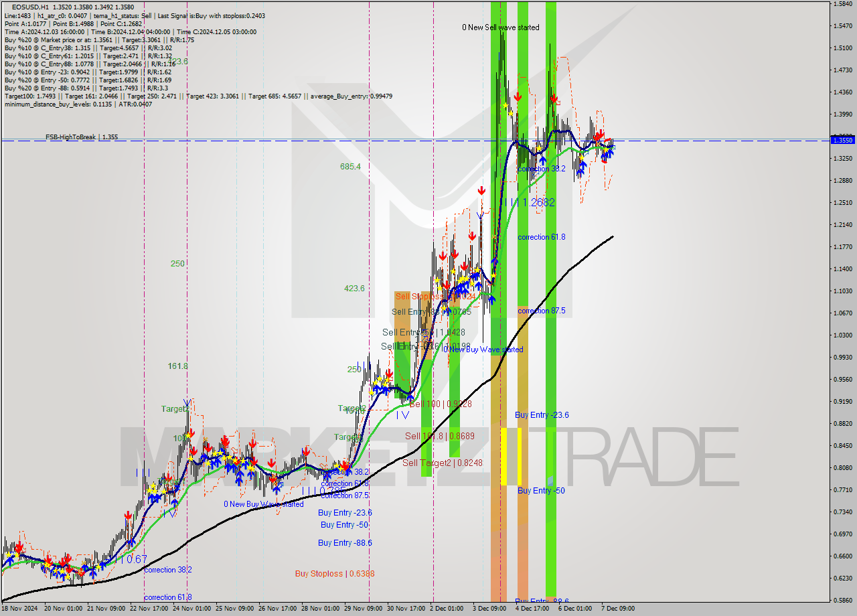This screenshot has width=857, height=616.
Task: Select 'Buy %20 @ Entry -88: 0.5914' line
Action: [x=86, y=88]
